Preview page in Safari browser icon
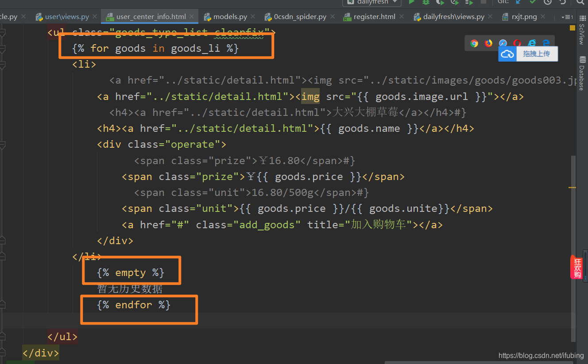588x364 pixels. [x=503, y=43]
